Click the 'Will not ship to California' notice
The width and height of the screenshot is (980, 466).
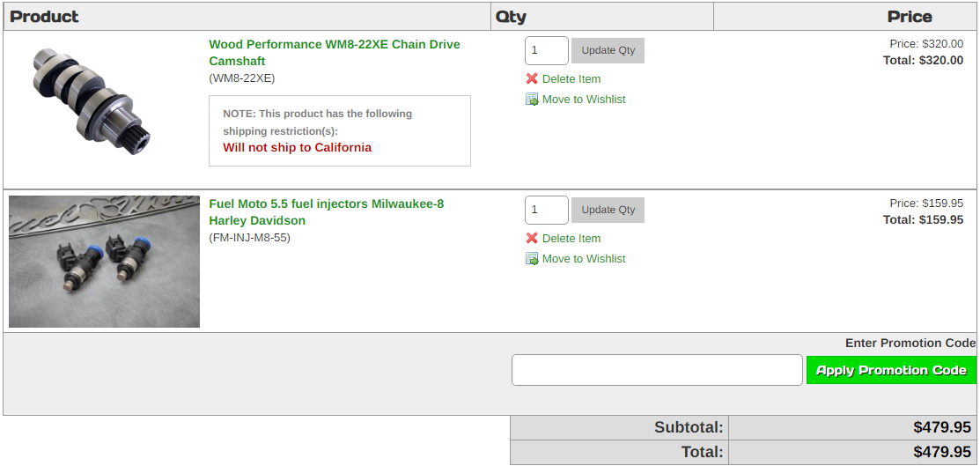pyautogui.click(x=297, y=148)
